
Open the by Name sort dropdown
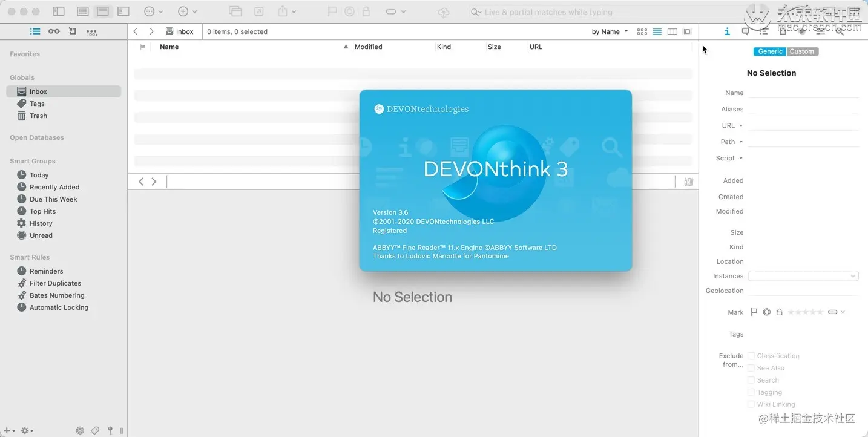[610, 31]
